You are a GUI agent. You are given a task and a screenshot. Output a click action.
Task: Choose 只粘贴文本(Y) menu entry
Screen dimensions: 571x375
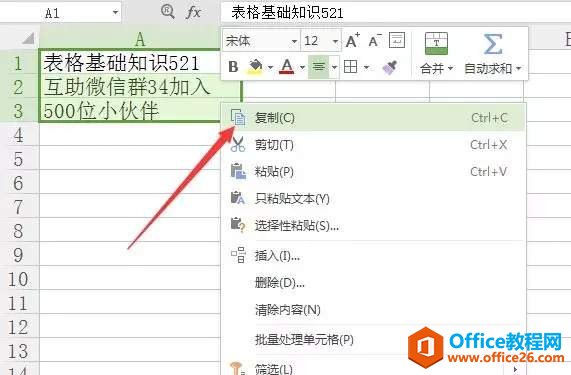[x=373, y=198]
